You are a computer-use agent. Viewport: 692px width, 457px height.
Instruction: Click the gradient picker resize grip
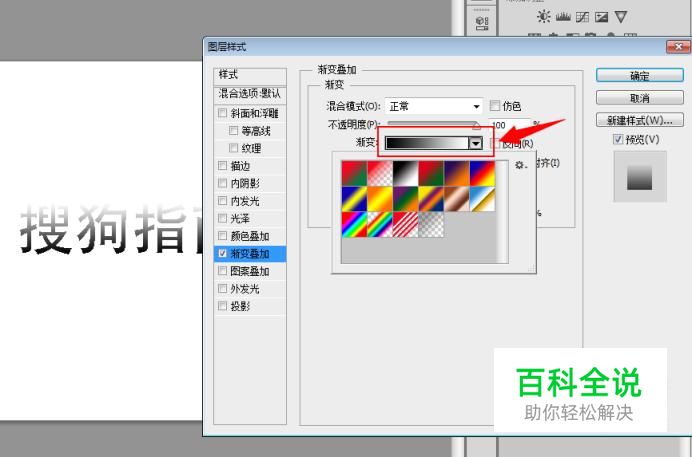(531, 268)
